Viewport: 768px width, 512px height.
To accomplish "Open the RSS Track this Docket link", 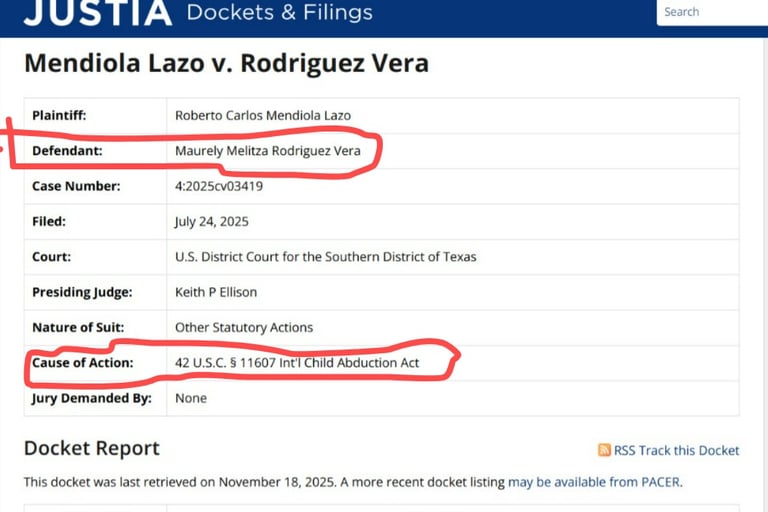I will [676, 450].
